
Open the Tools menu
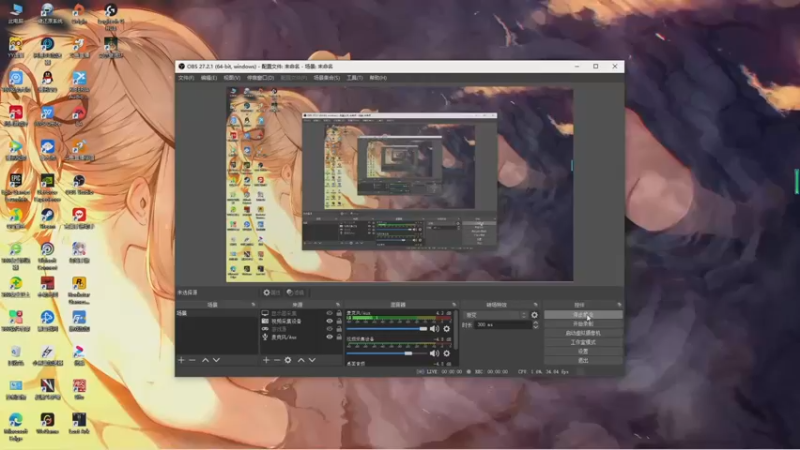[355, 78]
